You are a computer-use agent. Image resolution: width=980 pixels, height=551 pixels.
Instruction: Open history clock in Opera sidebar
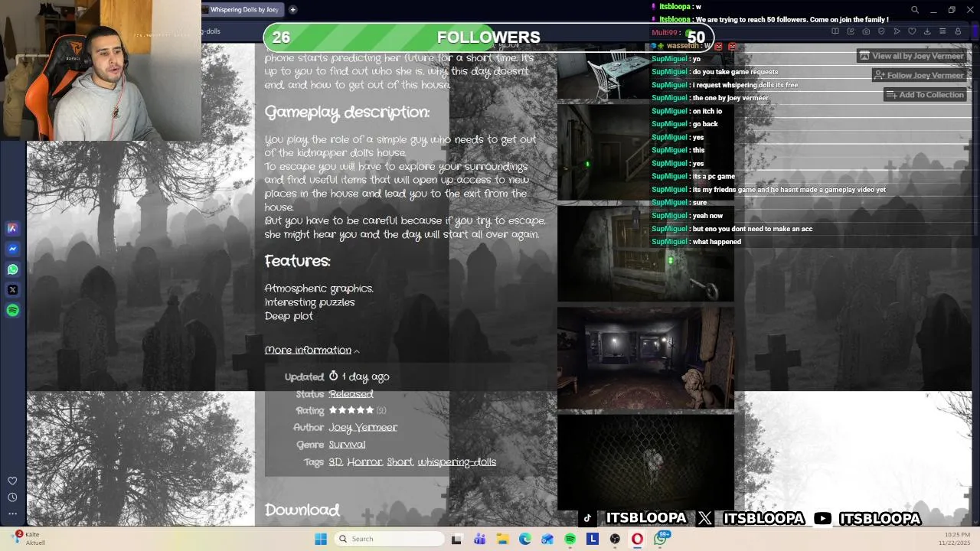pyautogui.click(x=12, y=497)
